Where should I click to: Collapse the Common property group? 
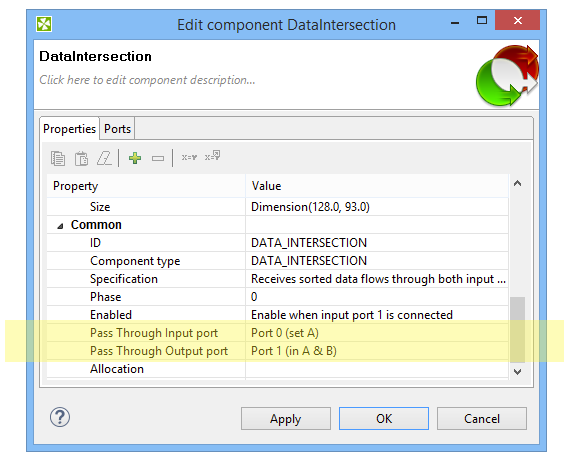tap(60, 226)
